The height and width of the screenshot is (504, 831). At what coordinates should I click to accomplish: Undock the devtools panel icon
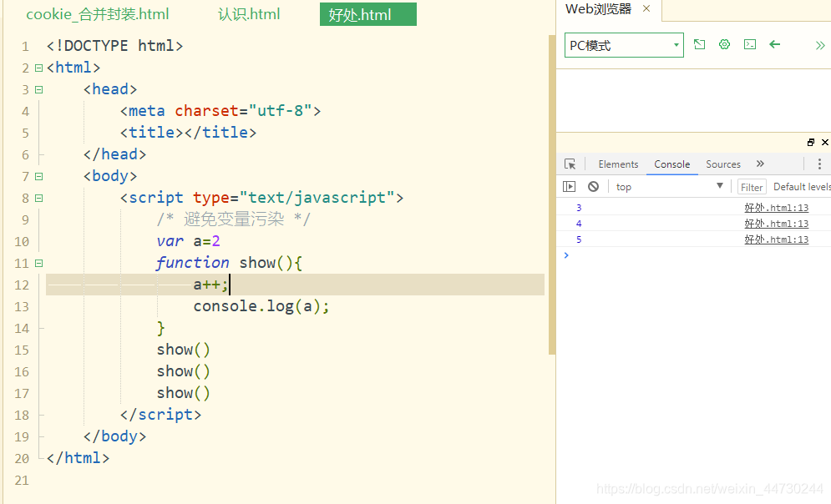(x=811, y=143)
